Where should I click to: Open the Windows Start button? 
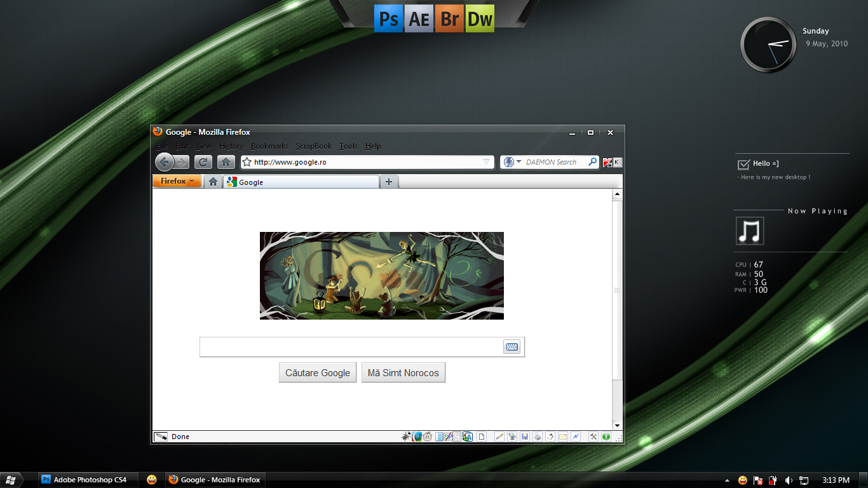click(11, 480)
